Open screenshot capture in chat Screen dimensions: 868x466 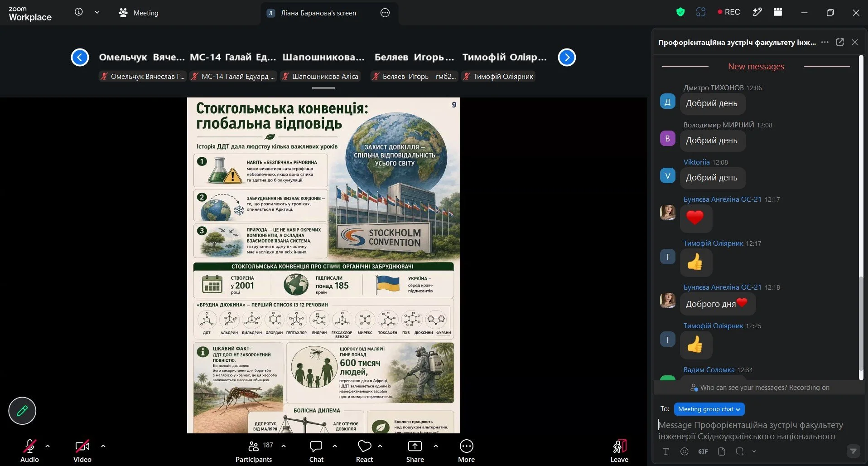pos(740,451)
